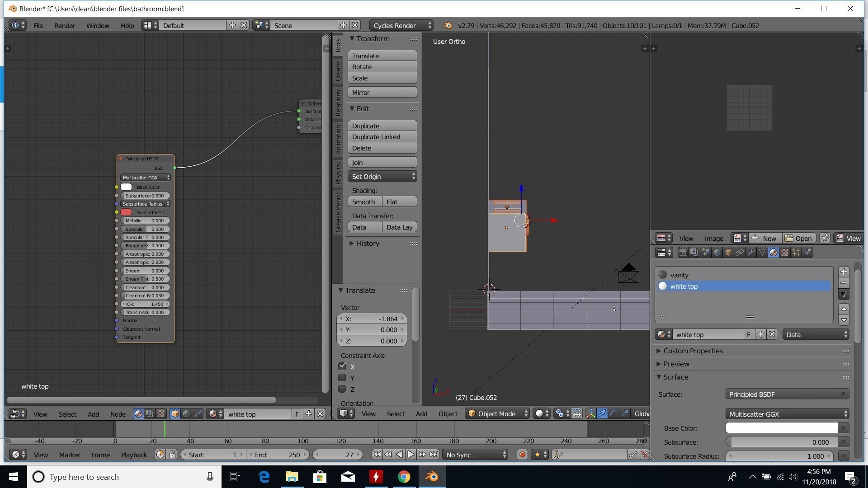Click the pin image icon
This screenshot has height=488, width=868.
tap(825, 238)
